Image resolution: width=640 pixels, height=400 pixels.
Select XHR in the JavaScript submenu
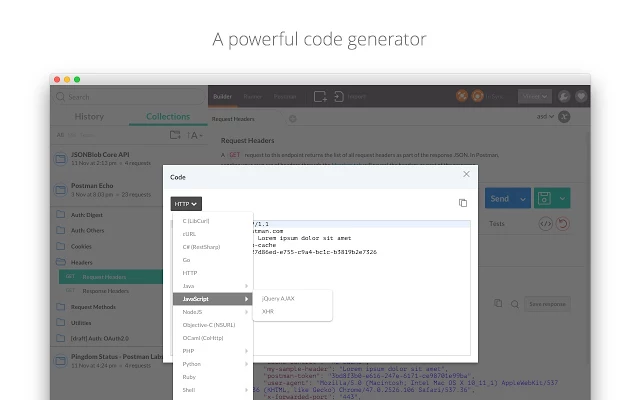[x=268, y=312]
